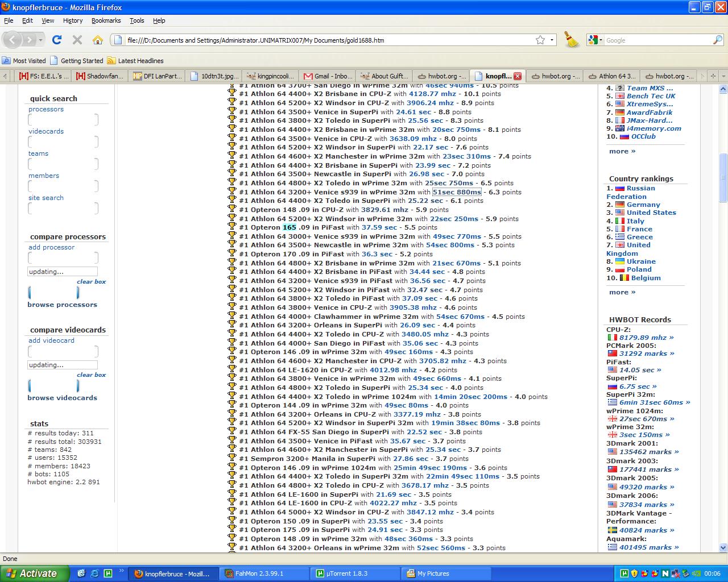Switch to the DFI LanPart... tab

[x=157, y=76]
